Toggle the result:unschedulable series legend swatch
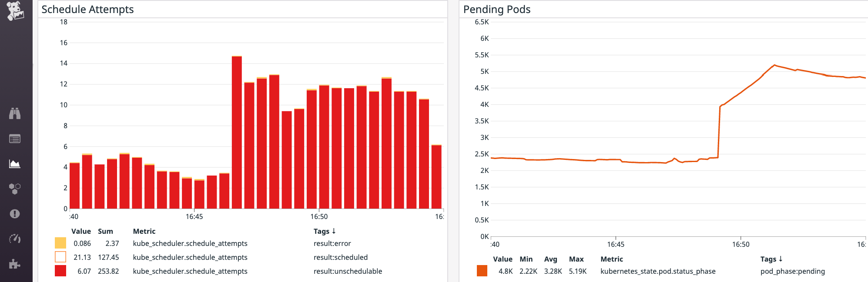The height and width of the screenshot is (282, 868). pyautogui.click(x=60, y=271)
